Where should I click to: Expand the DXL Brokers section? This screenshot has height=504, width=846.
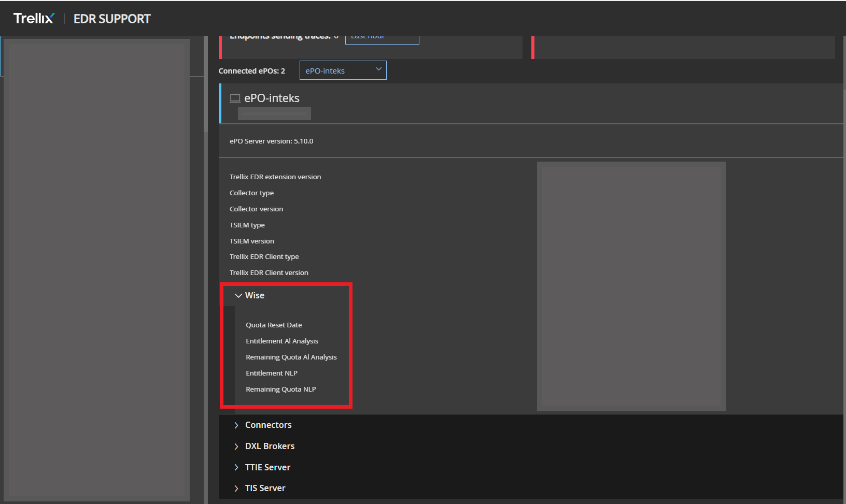(236, 447)
